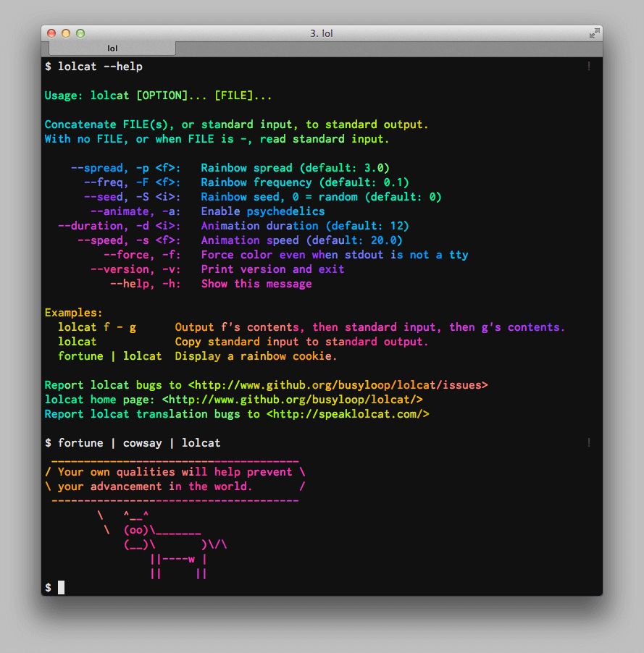Click the alert mark beside the lolcat --help prompt

[x=589, y=66]
